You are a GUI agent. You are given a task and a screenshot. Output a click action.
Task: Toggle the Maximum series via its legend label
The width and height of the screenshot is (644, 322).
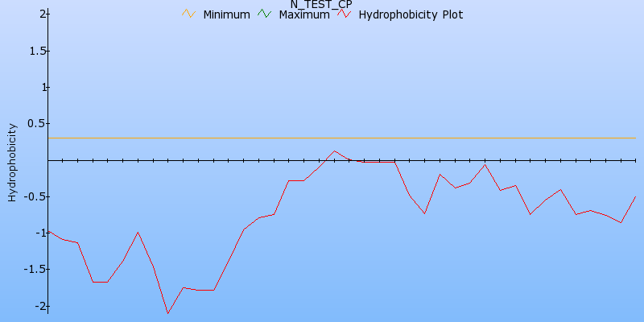tap(303, 14)
